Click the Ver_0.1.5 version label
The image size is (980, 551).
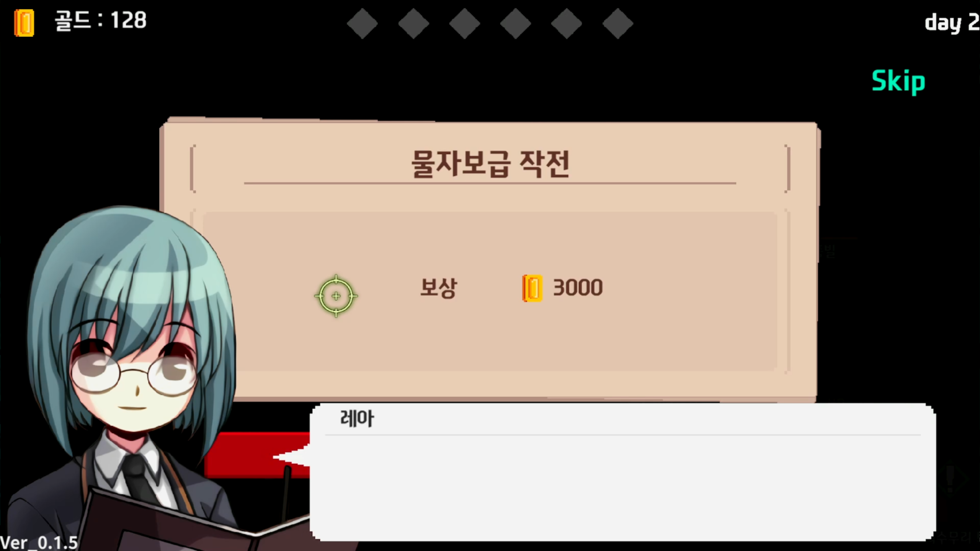pyautogui.click(x=39, y=543)
